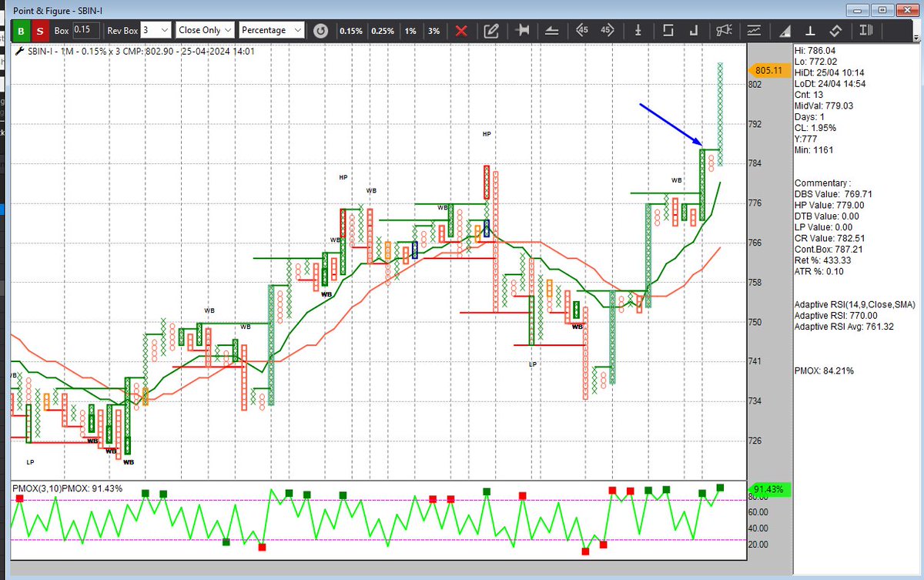The width and height of the screenshot is (924, 580).
Task: Click the circular refresh icon
Action: click(x=320, y=31)
